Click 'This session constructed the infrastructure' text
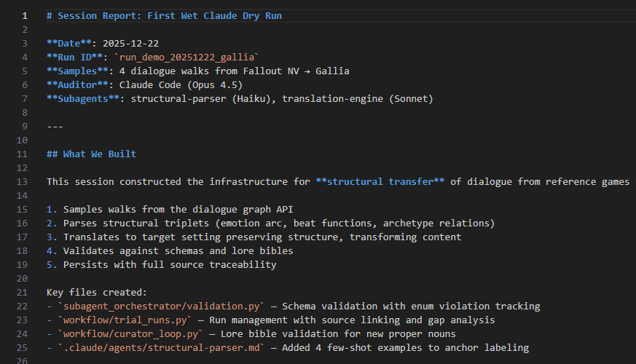The image size is (636, 364). (167, 181)
